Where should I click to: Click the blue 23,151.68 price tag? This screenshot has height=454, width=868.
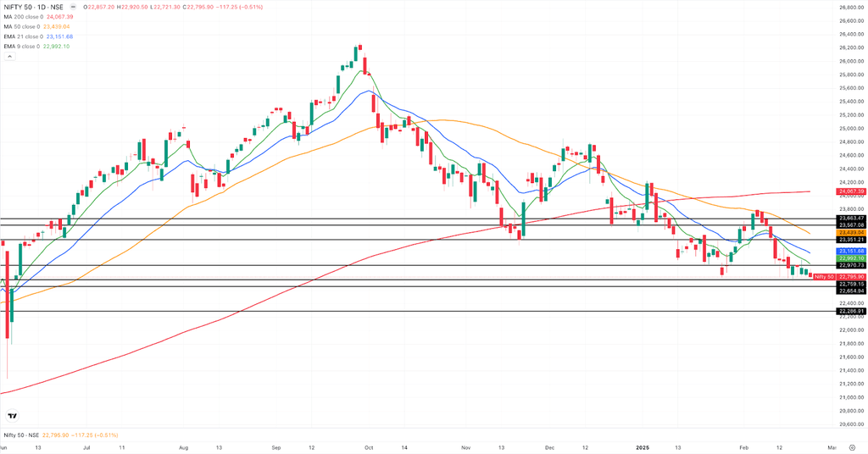click(850, 252)
